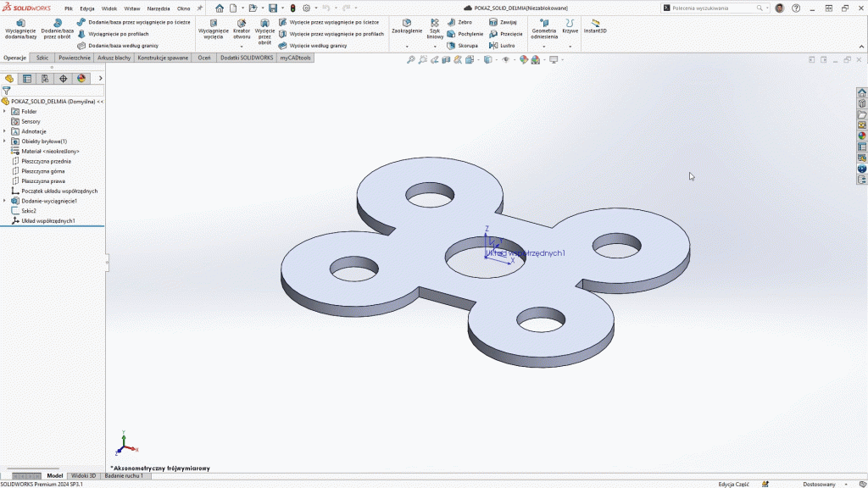This screenshot has width=868, height=488.
Task: Open the Design Library task pane
Action: click(862, 103)
